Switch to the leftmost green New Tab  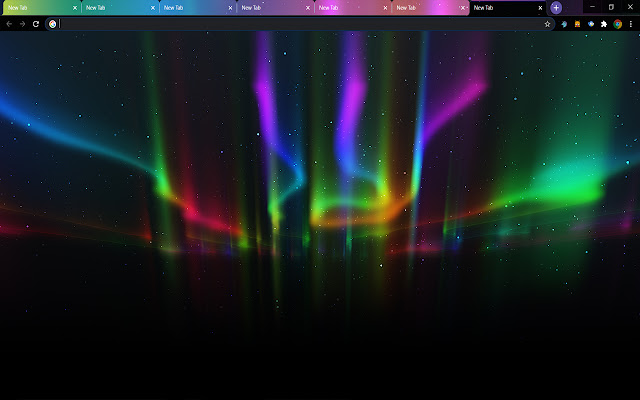[x=35, y=7]
